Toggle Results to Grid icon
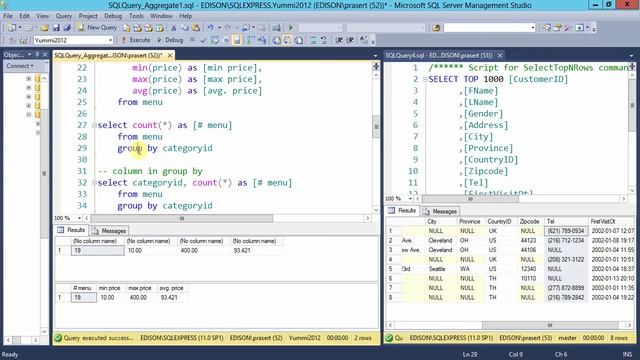This screenshot has height=360, width=640. (287, 40)
